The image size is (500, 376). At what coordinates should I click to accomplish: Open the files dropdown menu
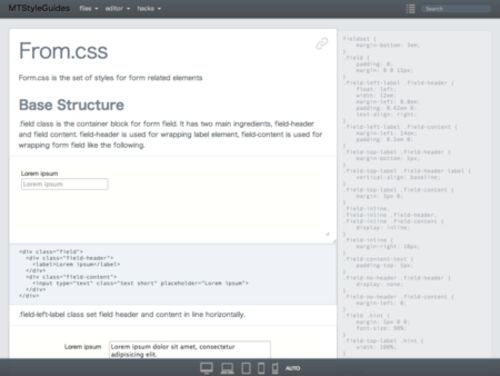pos(89,9)
